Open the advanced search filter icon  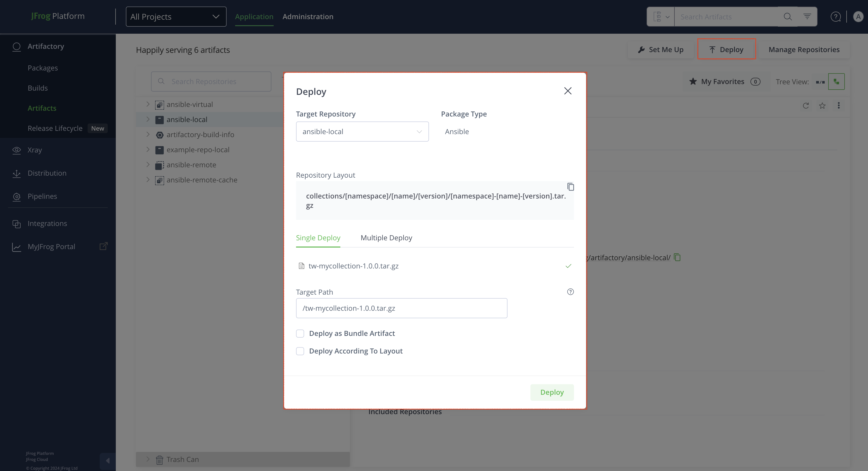[x=807, y=17]
